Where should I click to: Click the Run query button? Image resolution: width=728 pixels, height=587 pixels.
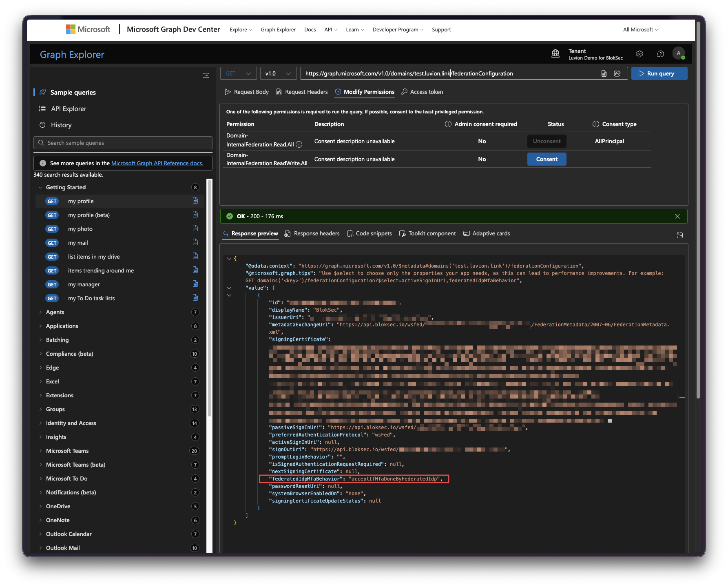click(659, 73)
